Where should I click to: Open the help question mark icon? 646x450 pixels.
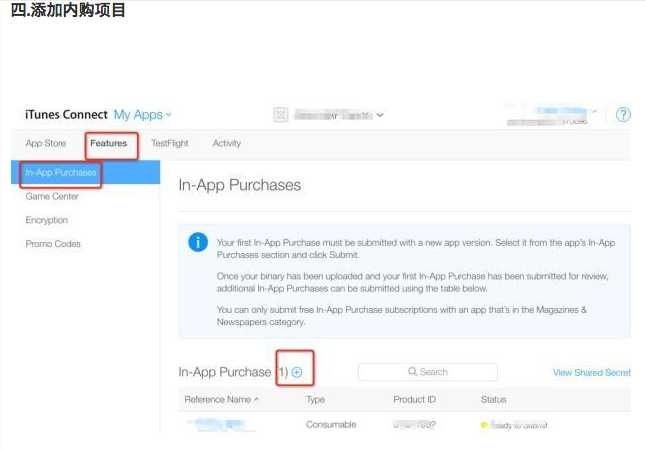tap(623, 114)
